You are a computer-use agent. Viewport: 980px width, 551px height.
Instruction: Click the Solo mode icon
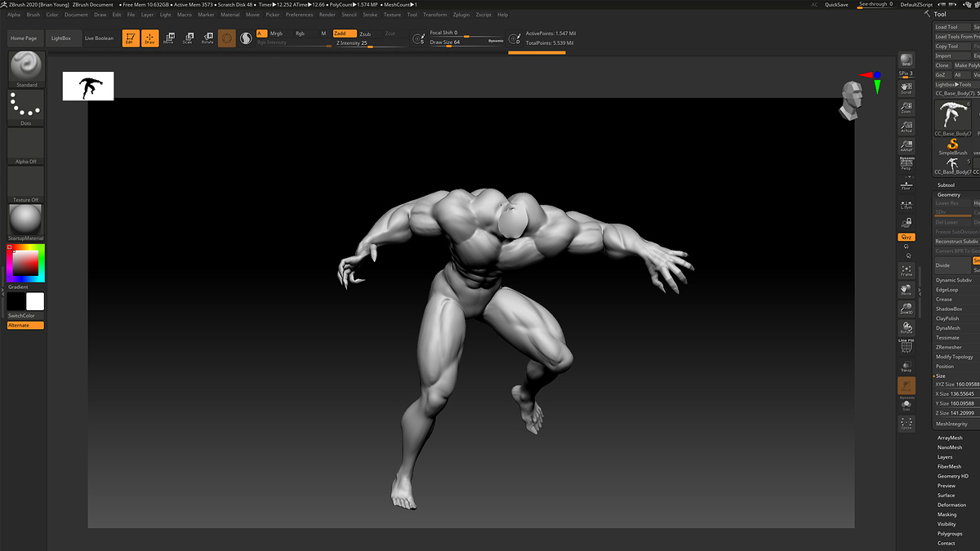pos(906,404)
